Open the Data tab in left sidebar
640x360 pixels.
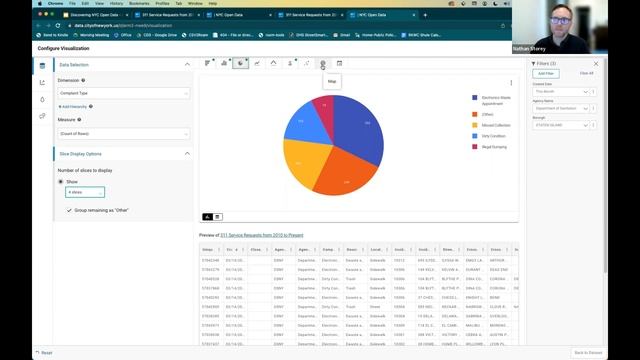click(x=42, y=66)
